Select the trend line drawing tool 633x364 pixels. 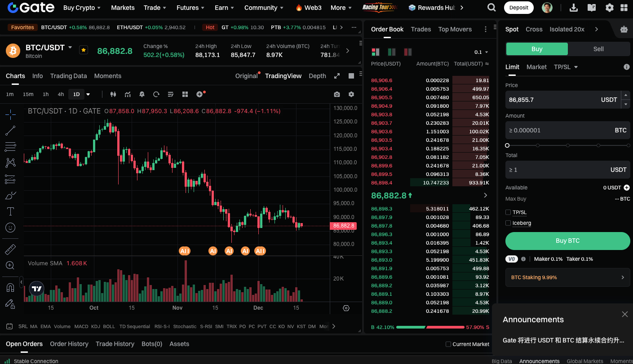point(10,131)
